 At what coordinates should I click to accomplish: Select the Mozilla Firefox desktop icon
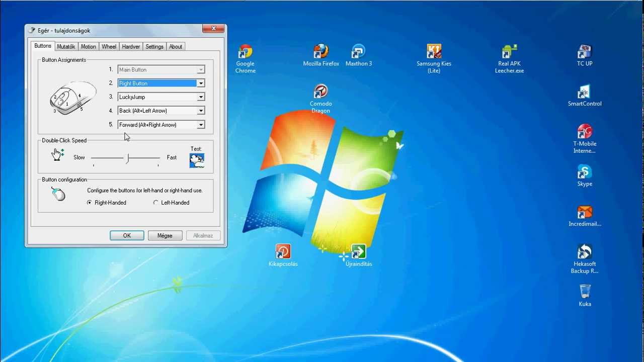tap(321, 55)
